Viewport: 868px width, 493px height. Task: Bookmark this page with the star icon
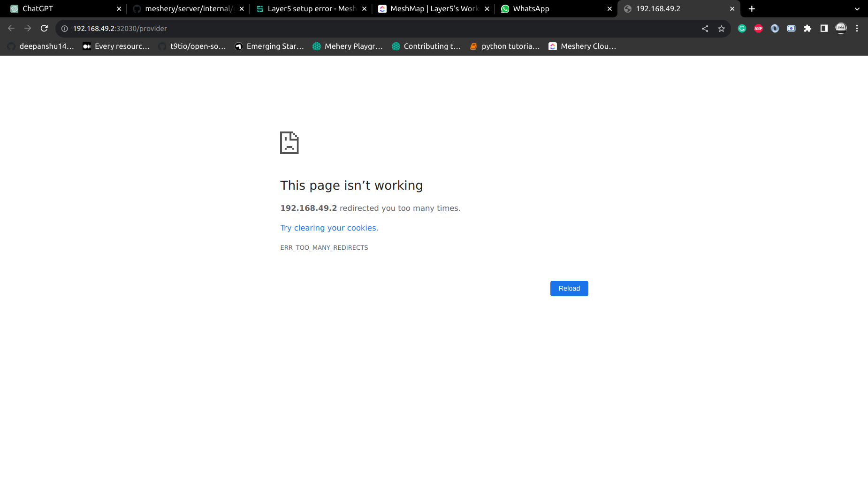721,29
